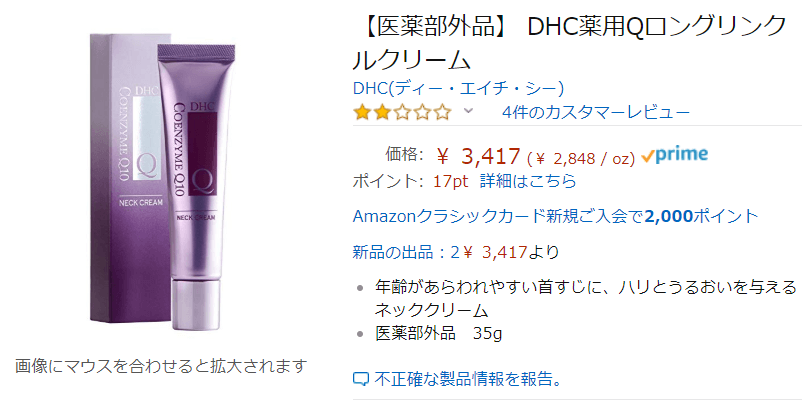Click the ¥2,848 / oz unit price
Screen dimensions: 802x409
tap(581, 158)
